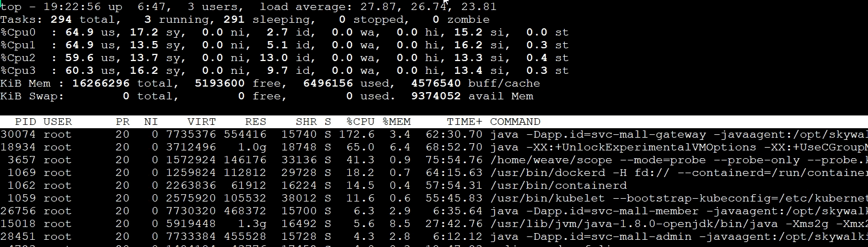
Task: Click the COMMAND column header
Action: pos(515,122)
